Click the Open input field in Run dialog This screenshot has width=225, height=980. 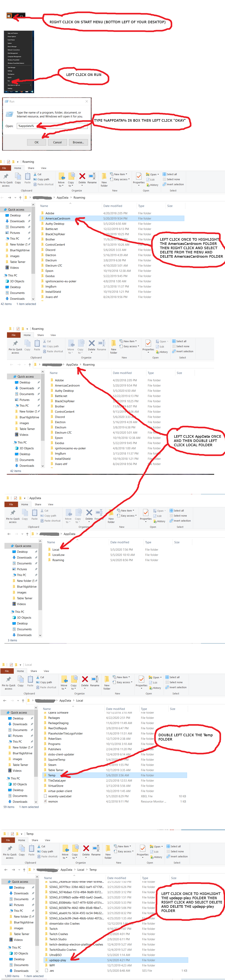(x=52, y=126)
